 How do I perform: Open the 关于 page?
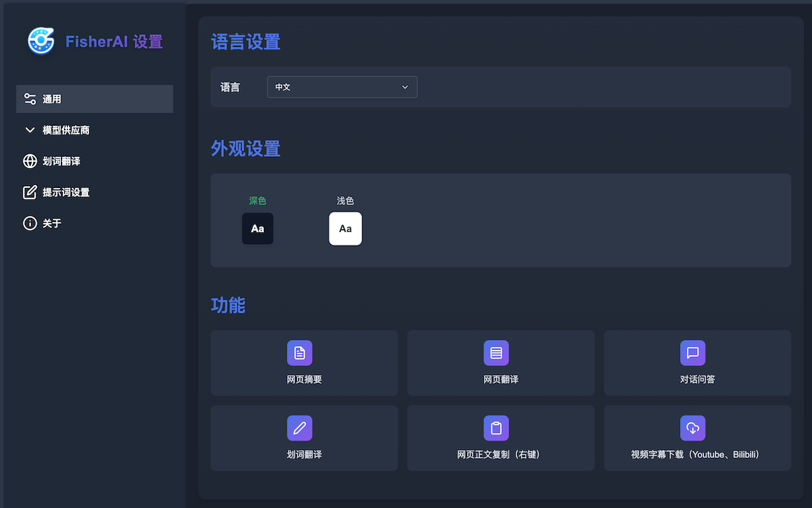(51, 223)
